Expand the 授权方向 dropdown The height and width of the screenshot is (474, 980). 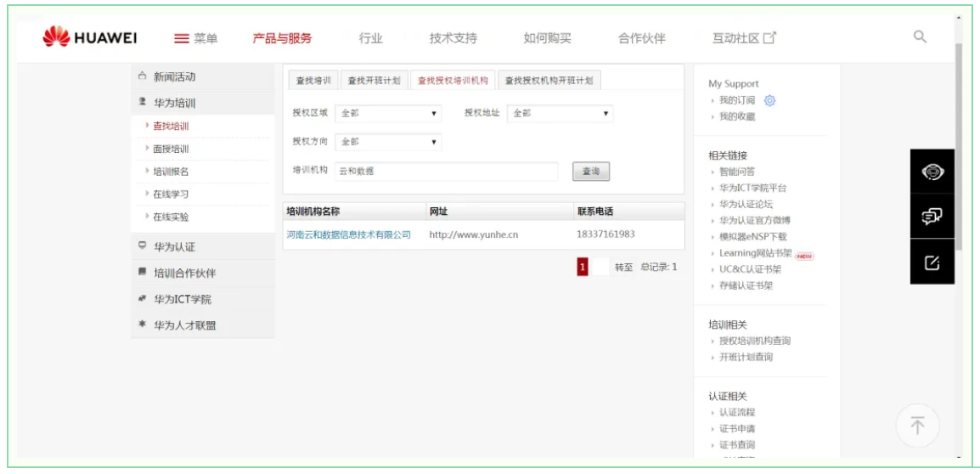click(x=388, y=142)
